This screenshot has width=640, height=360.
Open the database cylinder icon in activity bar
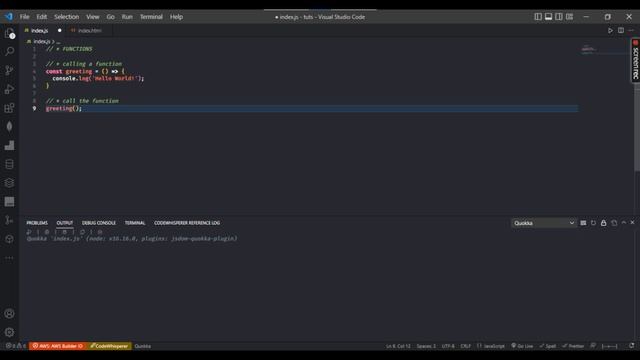[x=9, y=164]
